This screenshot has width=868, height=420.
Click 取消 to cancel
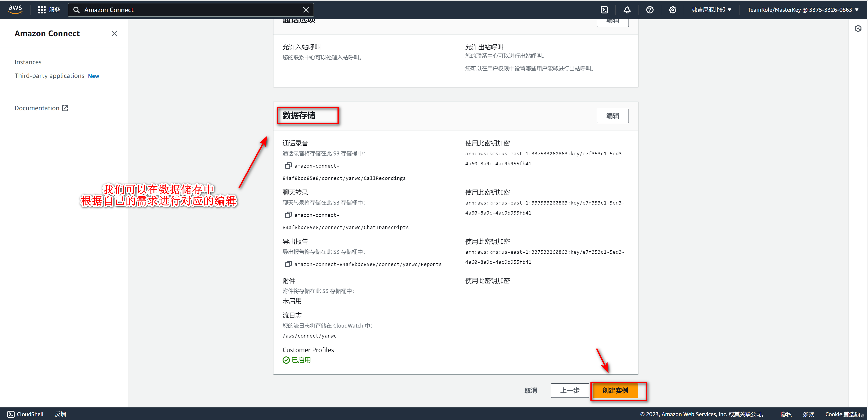pyautogui.click(x=530, y=390)
